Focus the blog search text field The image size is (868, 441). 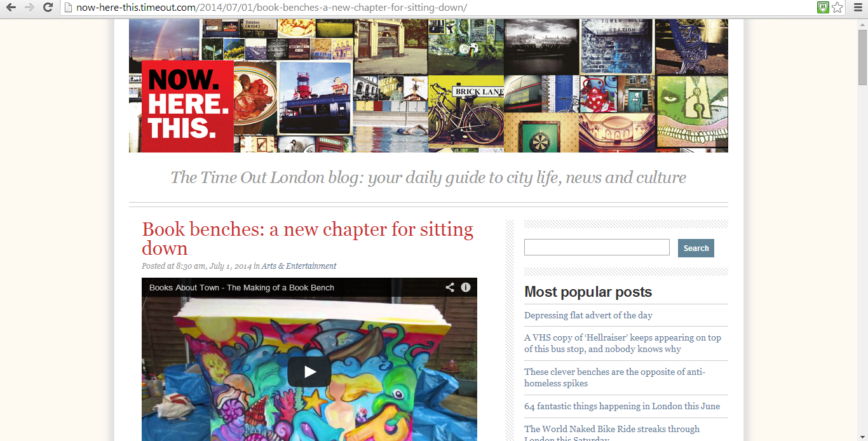coord(597,247)
